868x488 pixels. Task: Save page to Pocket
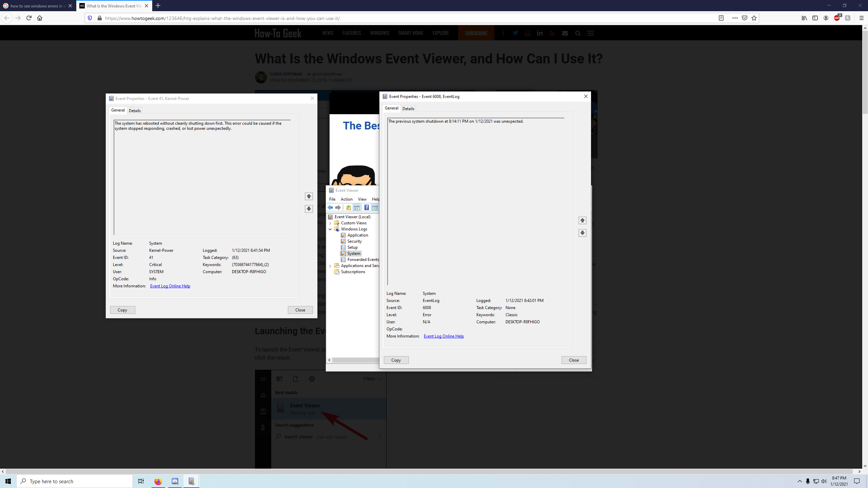pyautogui.click(x=745, y=18)
